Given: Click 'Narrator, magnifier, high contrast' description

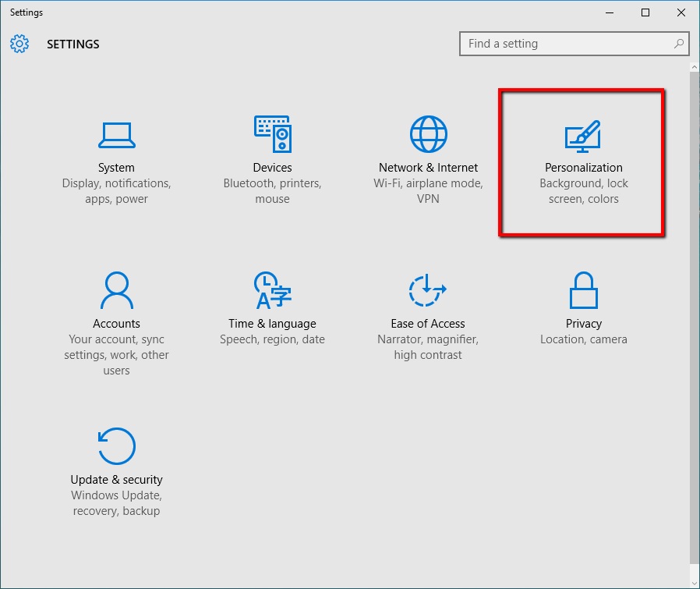Looking at the screenshot, I should click(428, 347).
